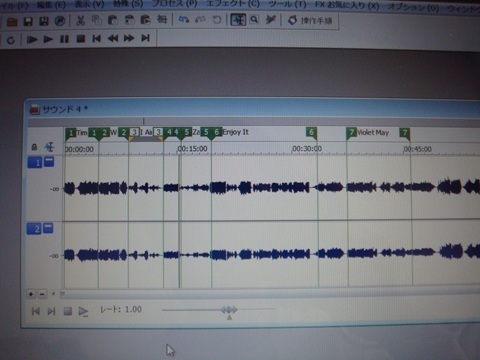Jump to the start with the transport button
This screenshot has height=360, width=480.
[x=97, y=39]
